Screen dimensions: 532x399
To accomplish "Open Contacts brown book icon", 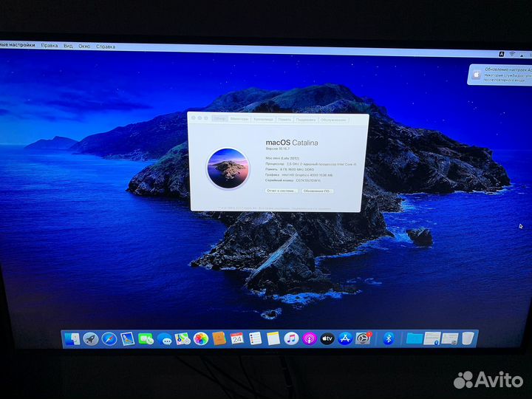I will tap(219, 338).
